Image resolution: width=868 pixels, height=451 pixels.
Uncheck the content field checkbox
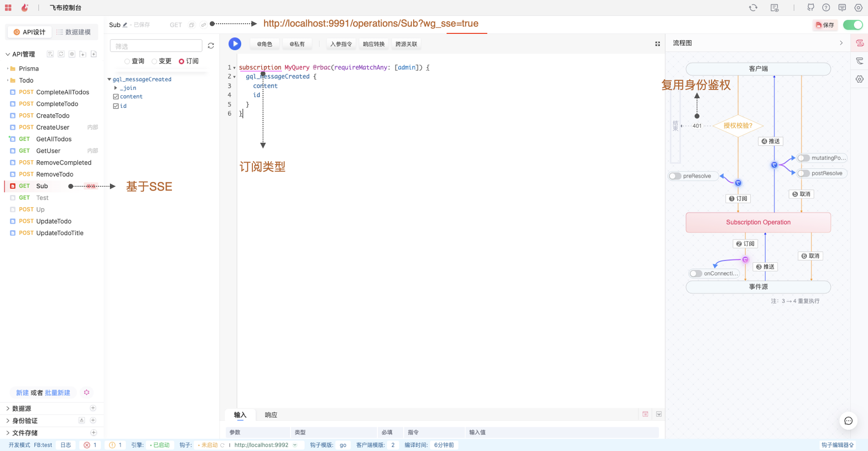click(116, 97)
